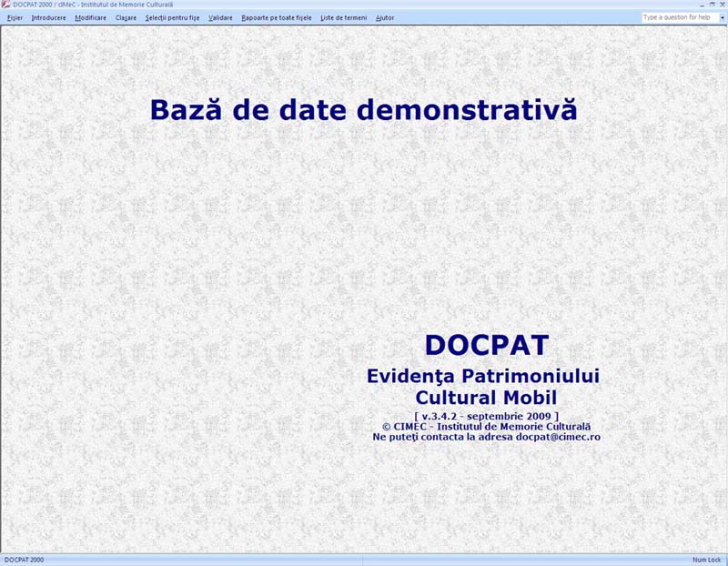Open the Selecții pentru fișe menu

pyautogui.click(x=172, y=17)
